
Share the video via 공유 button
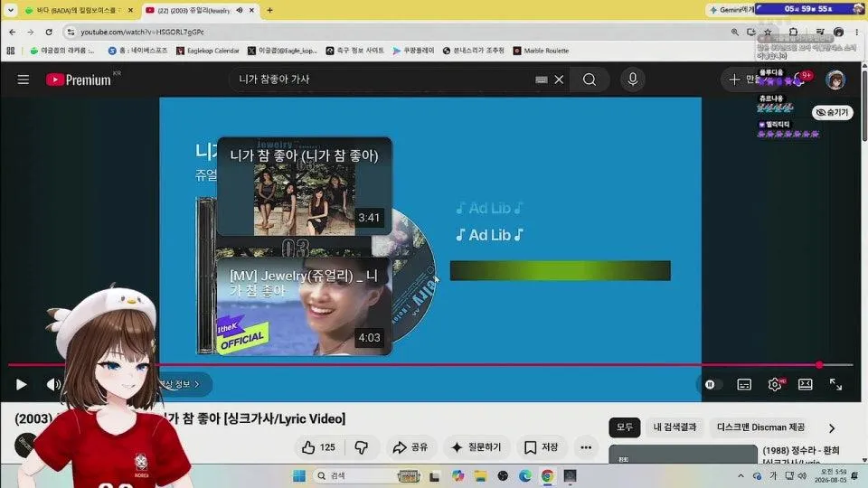pos(410,447)
